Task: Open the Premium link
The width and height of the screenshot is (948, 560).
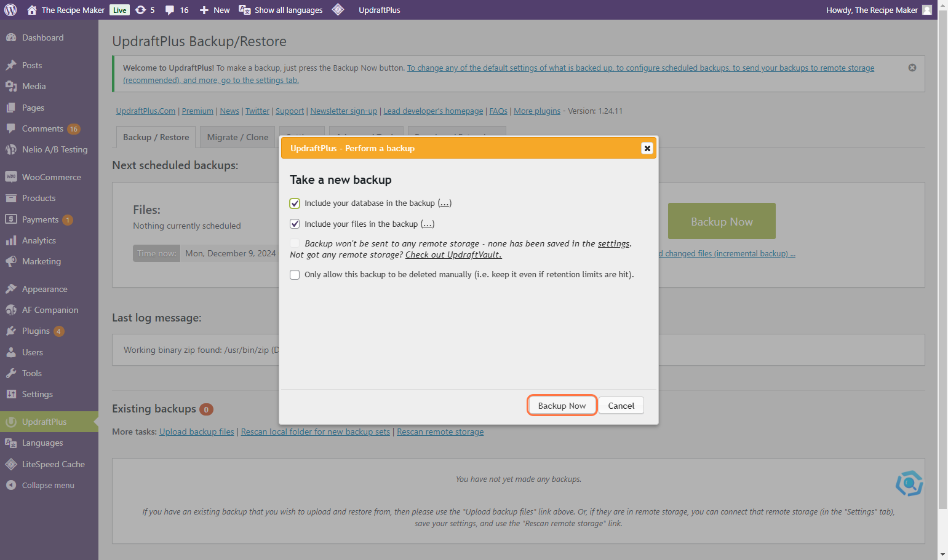Action: (197, 111)
